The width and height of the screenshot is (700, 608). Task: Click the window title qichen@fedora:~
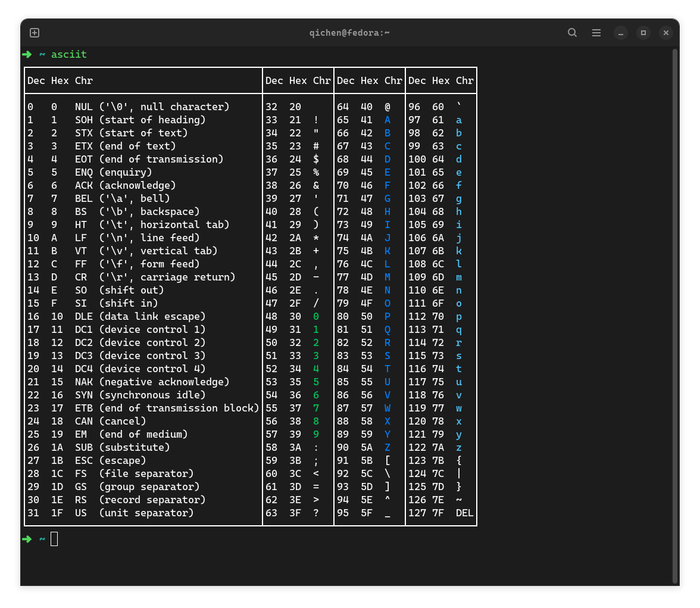pos(349,33)
